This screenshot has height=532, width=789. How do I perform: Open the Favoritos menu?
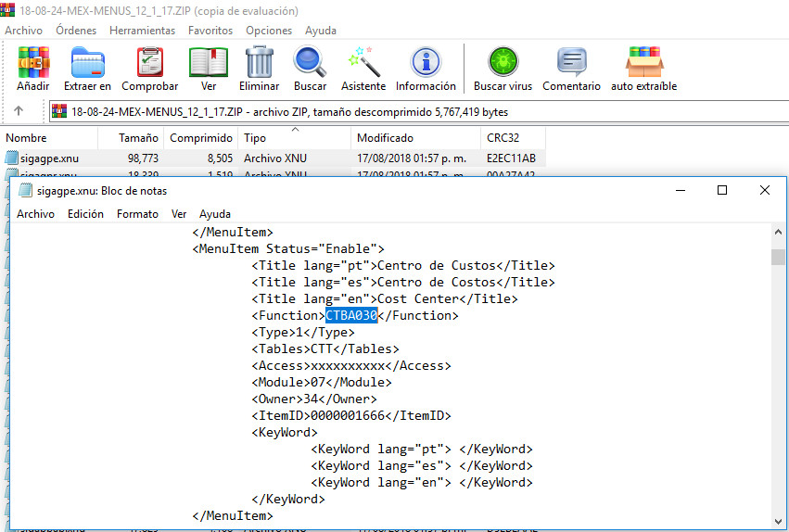[x=210, y=31]
